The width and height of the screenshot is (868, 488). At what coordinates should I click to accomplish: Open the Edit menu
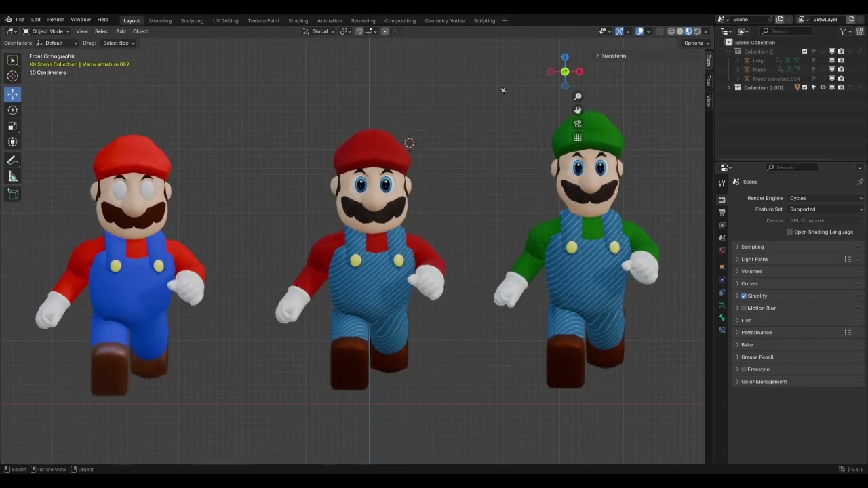click(x=36, y=20)
